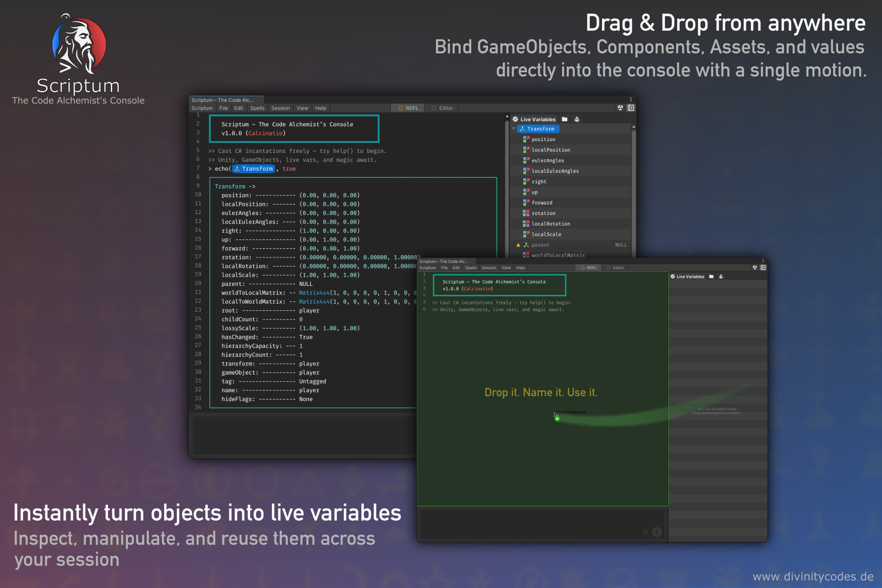Click localEulerAngles property icon
The width and height of the screenshot is (882, 588).
pos(526,171)
